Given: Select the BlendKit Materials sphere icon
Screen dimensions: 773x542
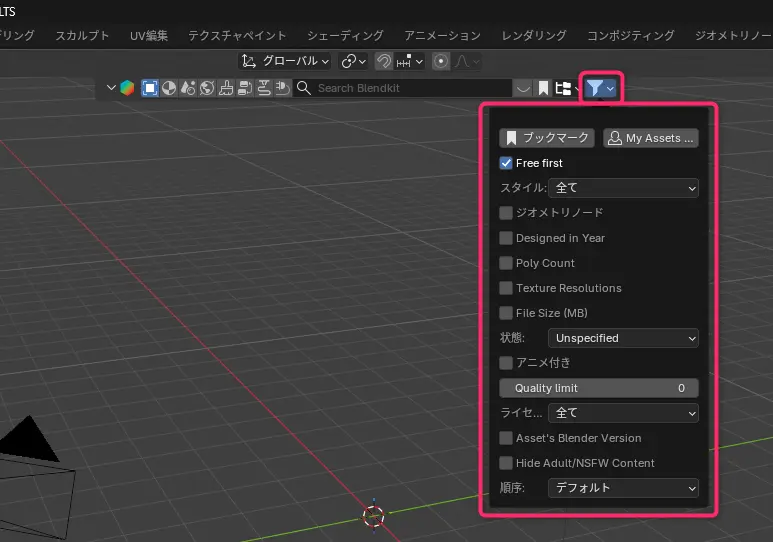Looking at the screenshot, I should pos(169,88).
